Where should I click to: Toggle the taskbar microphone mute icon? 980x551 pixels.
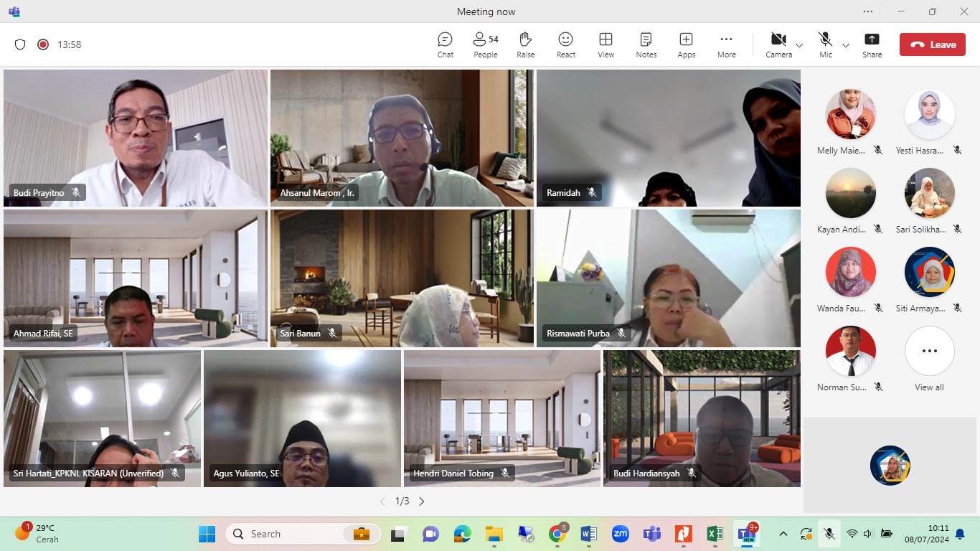click(829, 534)
